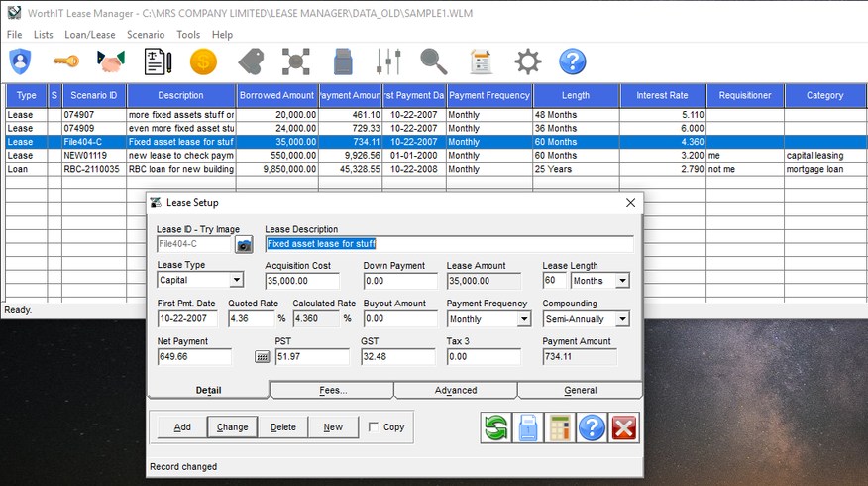Open the contract document with pen icon

pos(158,61)
